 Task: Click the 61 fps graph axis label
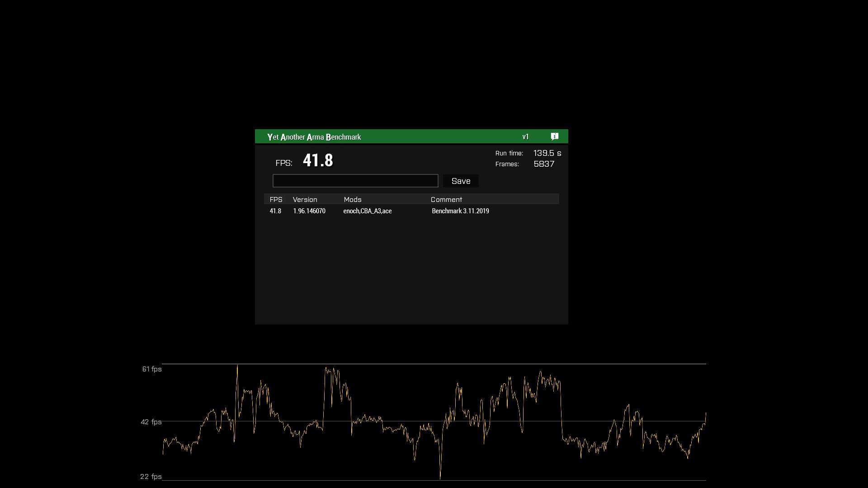(x=151, y=369)
